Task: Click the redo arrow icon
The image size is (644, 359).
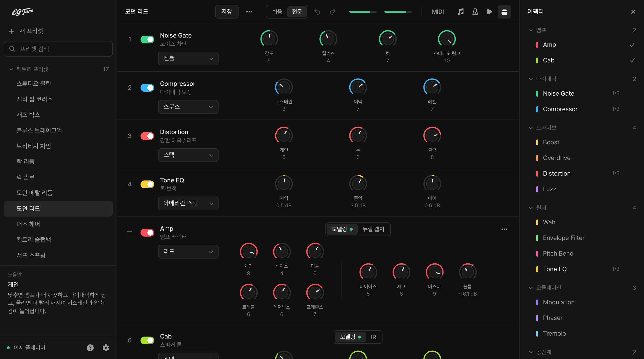Action: point(332,12)
